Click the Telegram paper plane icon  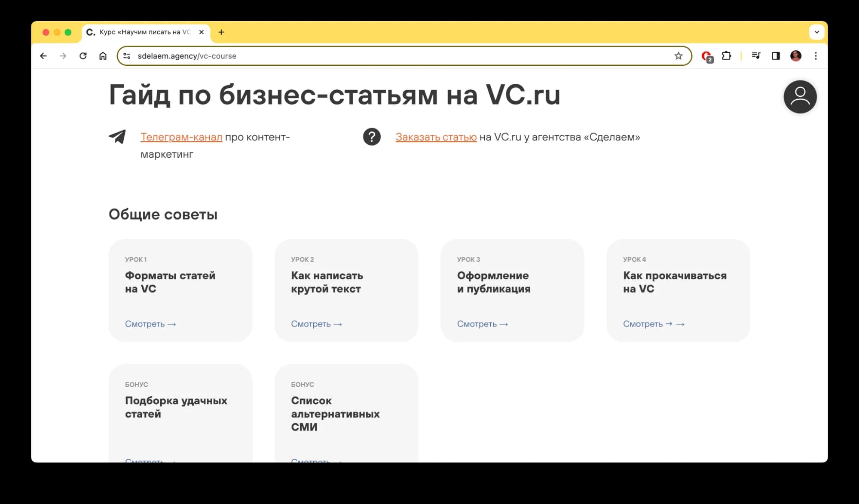[x=117, y=137]
